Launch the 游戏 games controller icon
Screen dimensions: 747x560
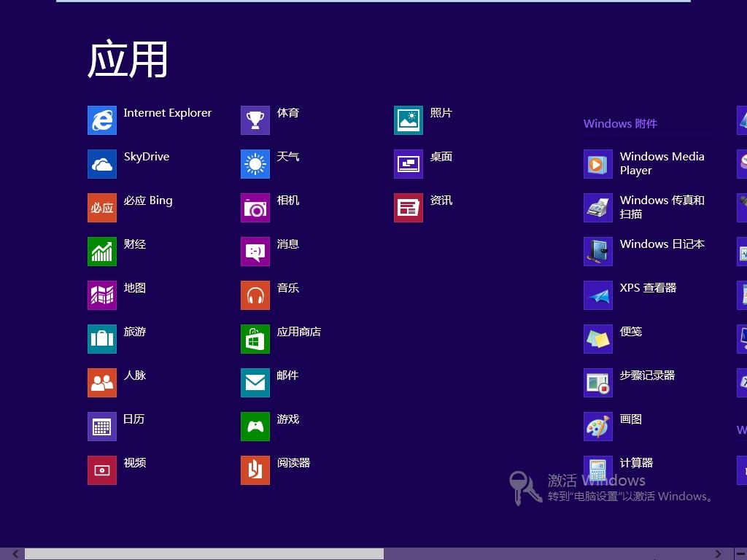pos(255,427)
